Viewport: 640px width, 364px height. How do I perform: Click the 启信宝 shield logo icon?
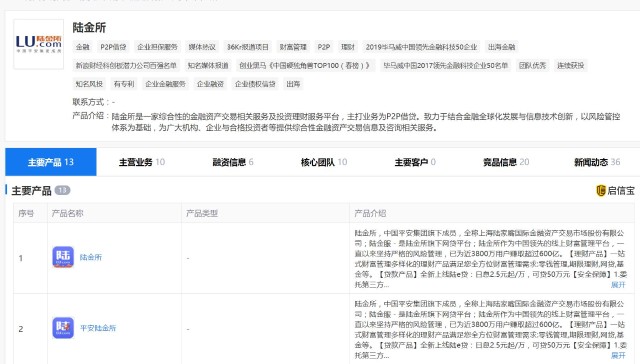[x=601, y=191]
